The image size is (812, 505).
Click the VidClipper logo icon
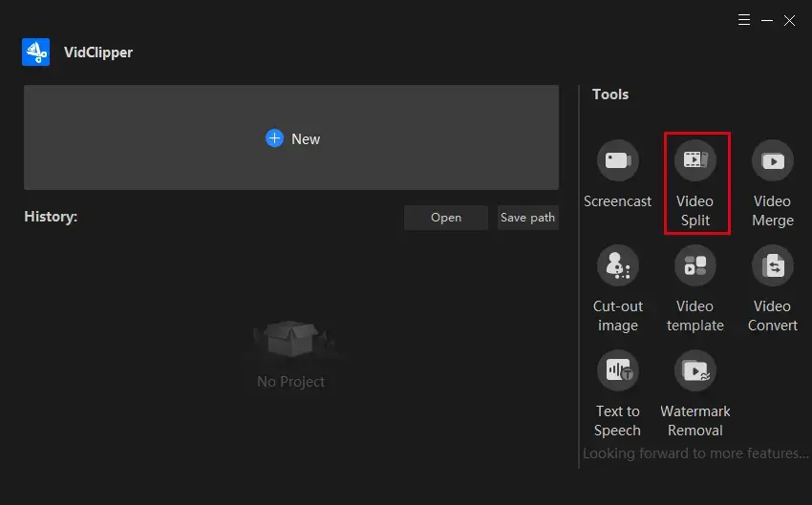point(35,52)
